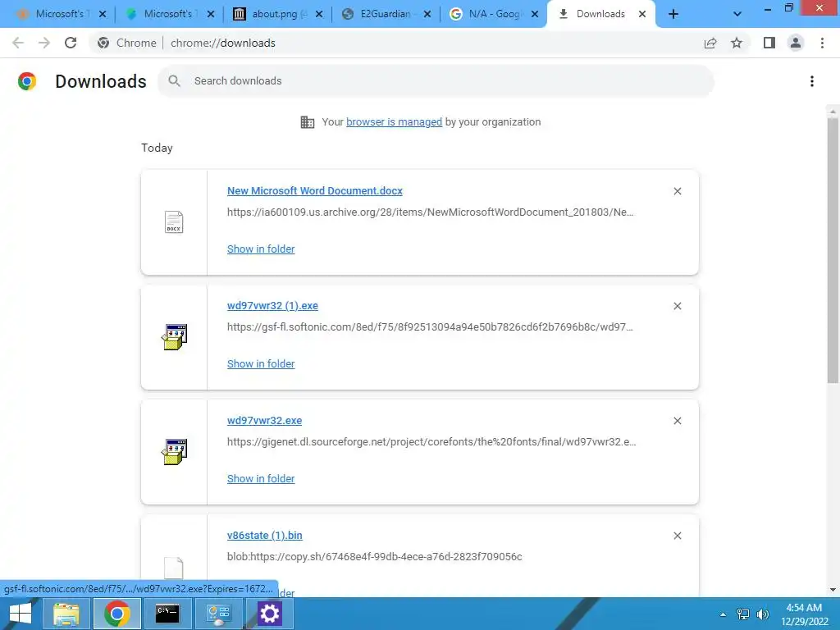This screenshot has width=840, height=630.
Task: Click the wd97vwr32 (1).exe installer icon
Action: coord(174,337)
